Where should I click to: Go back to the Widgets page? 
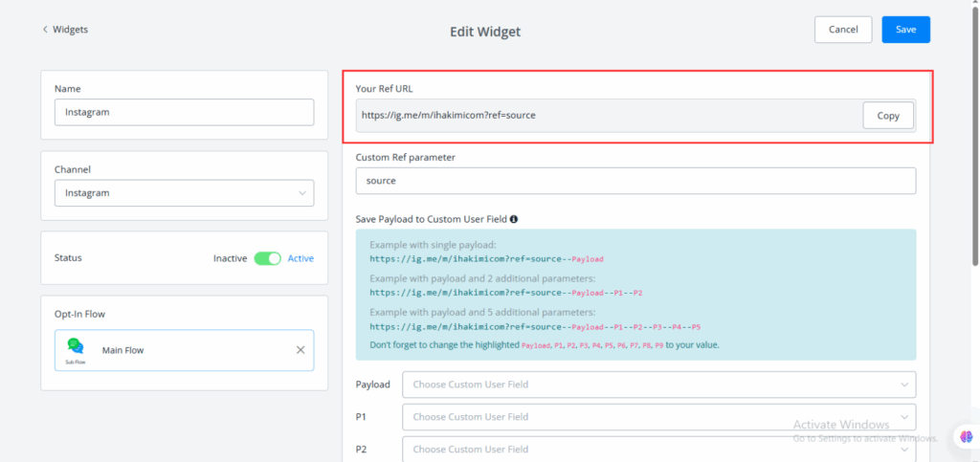pyautogui.click(x=70, y=30)
